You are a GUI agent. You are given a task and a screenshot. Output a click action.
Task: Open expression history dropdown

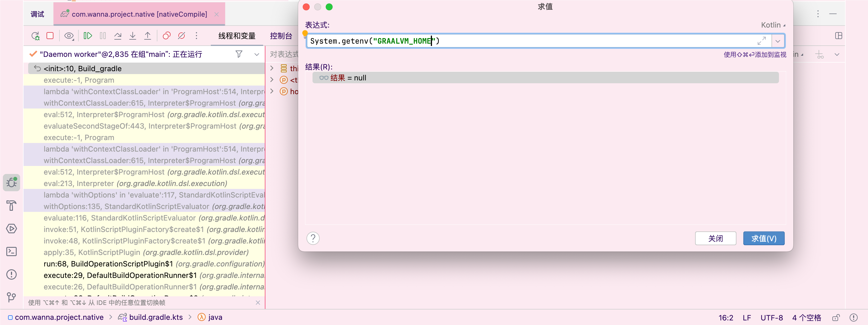778,41
